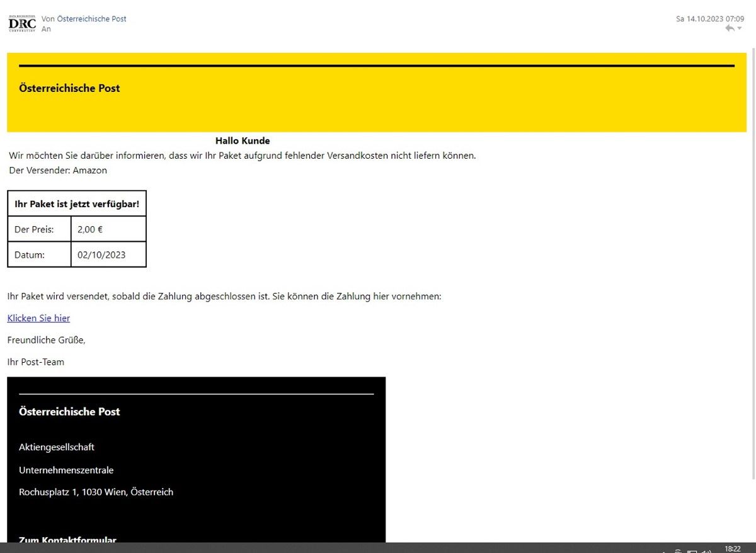
Task: Click the 'An' recipient line
Action: (x=46, y=29)
